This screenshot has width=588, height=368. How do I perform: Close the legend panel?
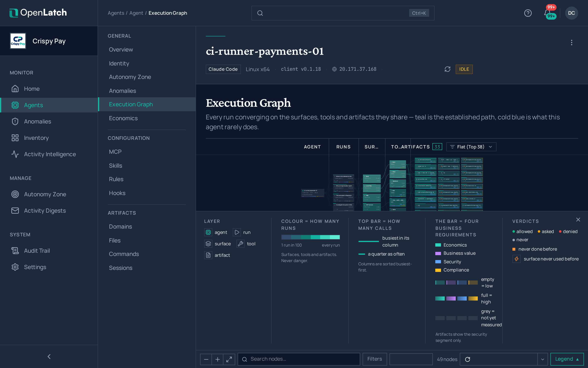pyautogui.click(x=578, y=220)
